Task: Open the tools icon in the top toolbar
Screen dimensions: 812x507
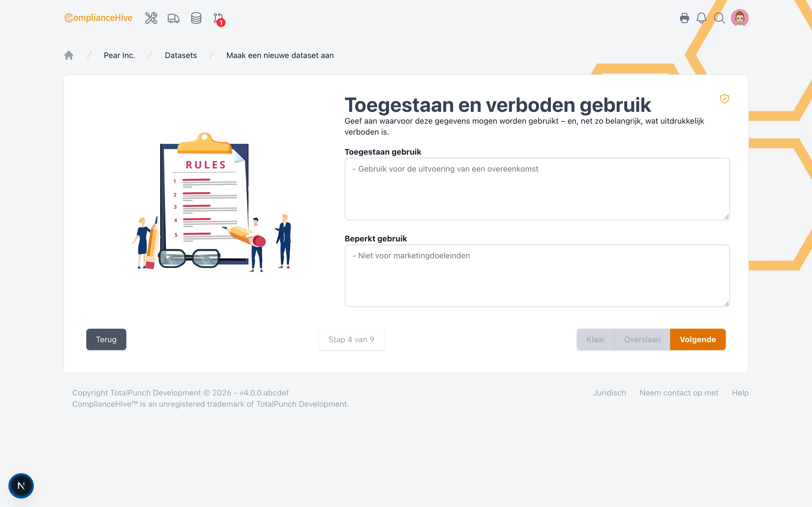Action: coord(151,18)
